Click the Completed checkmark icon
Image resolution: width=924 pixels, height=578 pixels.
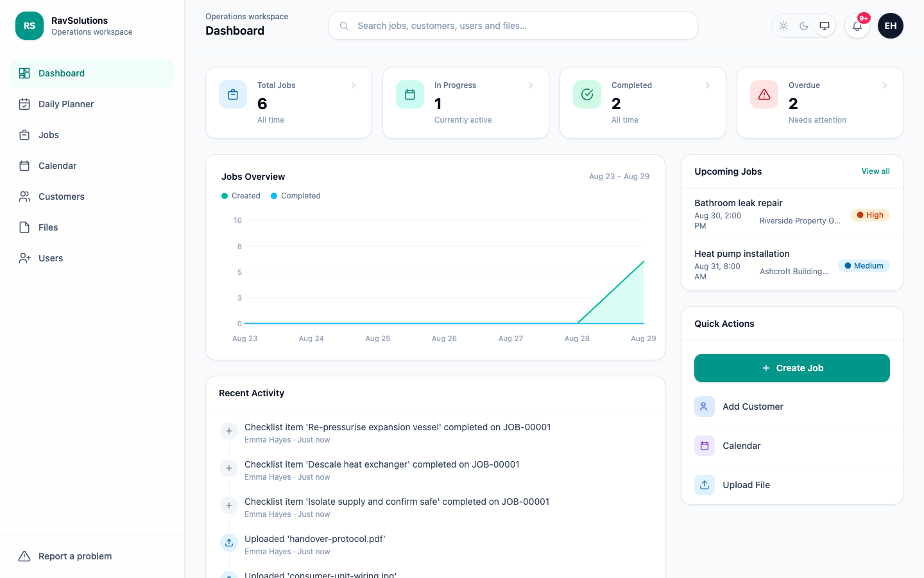pos(587,94)
